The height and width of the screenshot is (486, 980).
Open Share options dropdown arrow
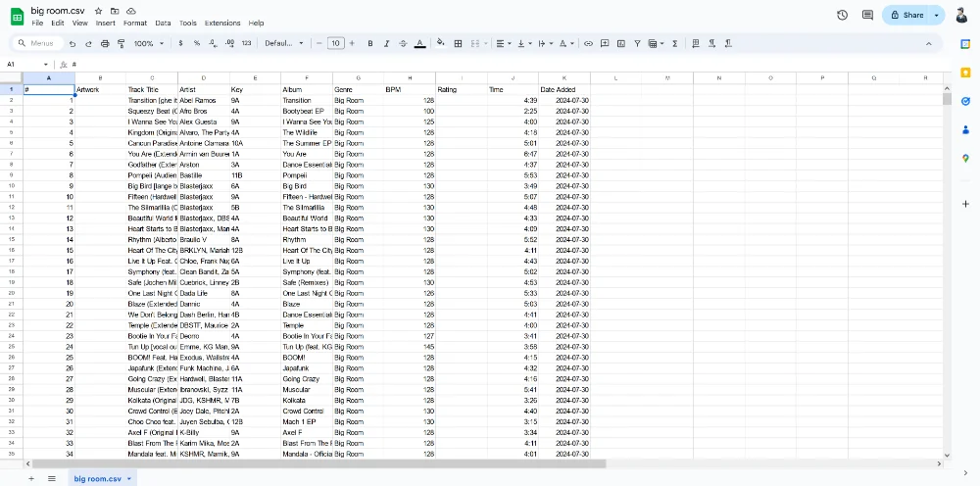click(936, 15)
